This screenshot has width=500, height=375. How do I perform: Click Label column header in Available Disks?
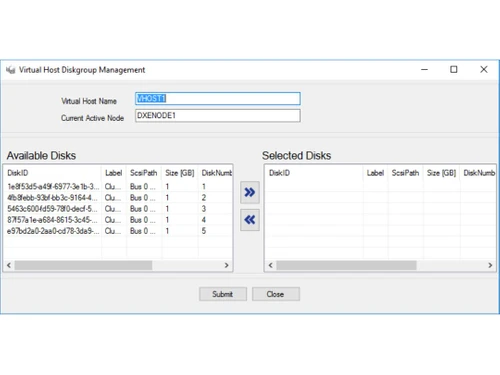tap(114, 173)
